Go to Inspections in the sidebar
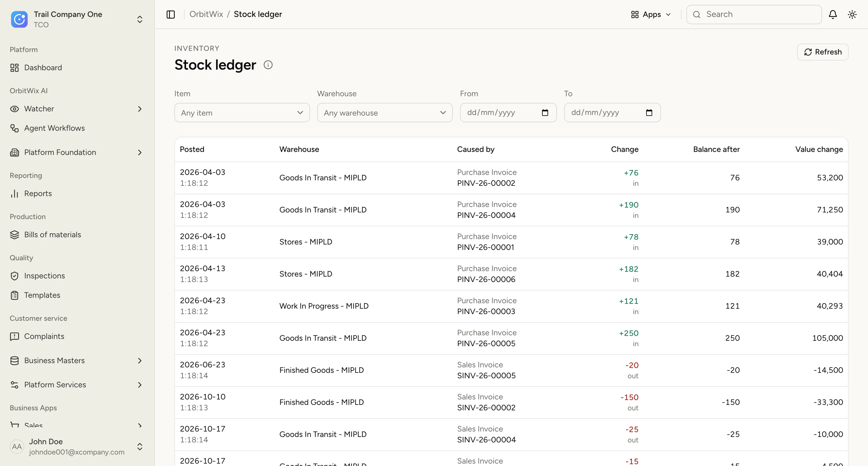 77,276
